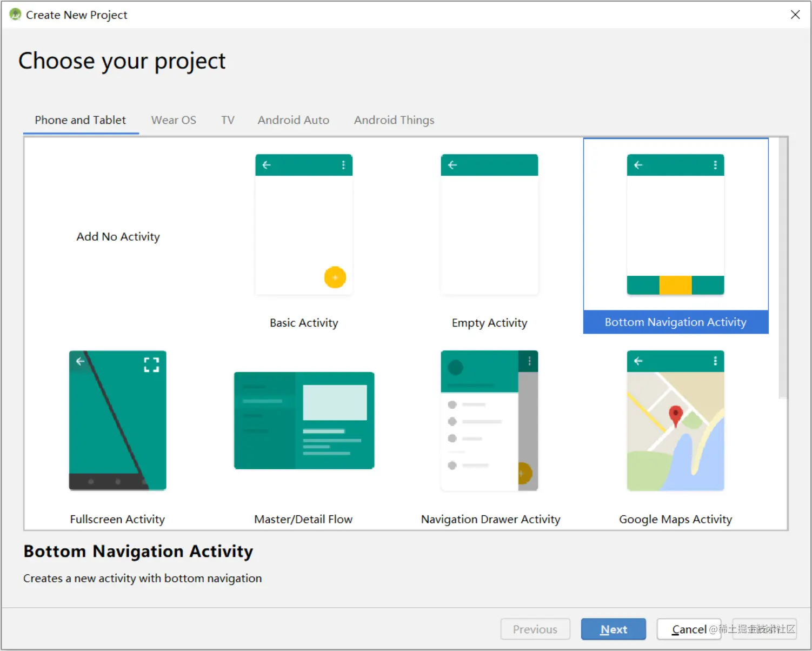
Task: Click the overflow dots in Basic Activity preview
Action: point(343,165)
